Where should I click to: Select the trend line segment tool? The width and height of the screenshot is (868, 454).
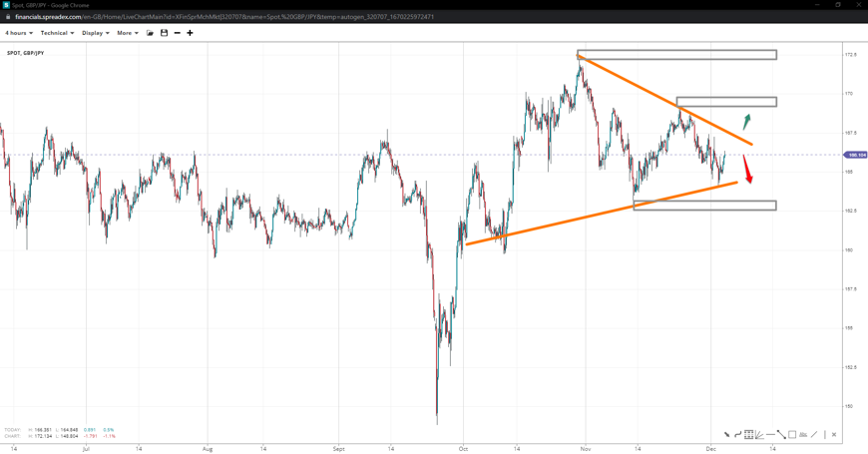(781, 435)
